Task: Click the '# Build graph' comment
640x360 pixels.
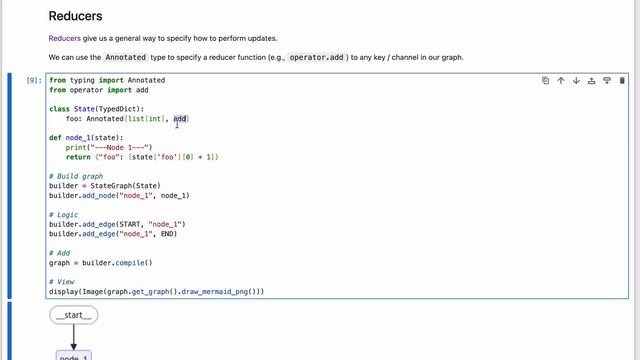Action: tap(76, 176)
